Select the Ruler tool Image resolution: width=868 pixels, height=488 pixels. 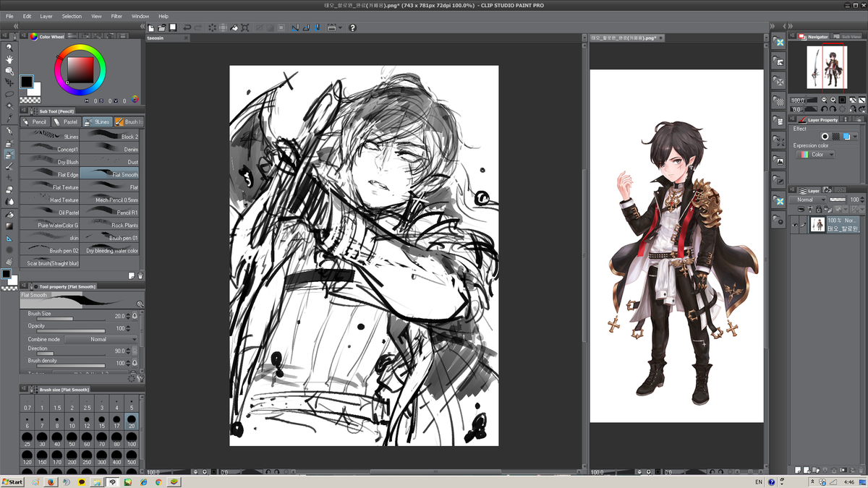tap(9, 238)
